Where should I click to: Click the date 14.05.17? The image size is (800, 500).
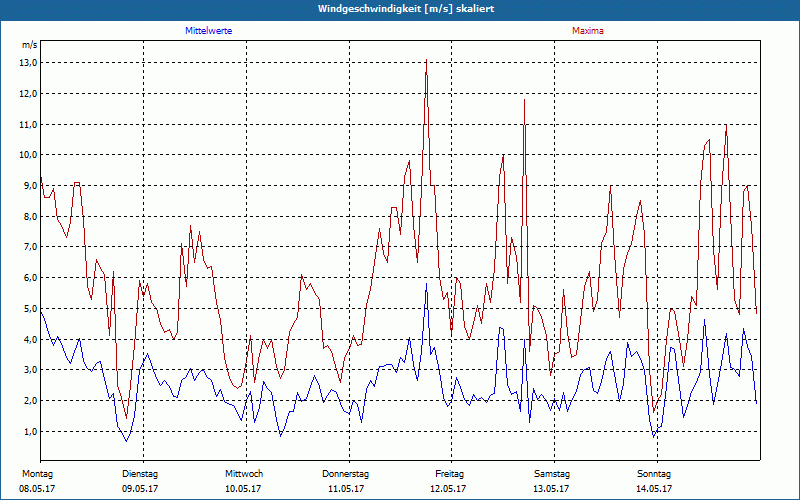tap(654, 489)
